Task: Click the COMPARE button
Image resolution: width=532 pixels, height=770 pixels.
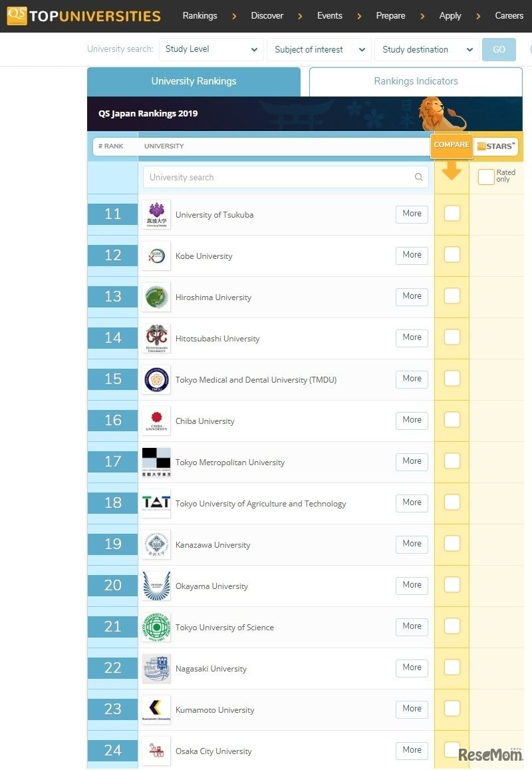Action: tap(452, 146)
